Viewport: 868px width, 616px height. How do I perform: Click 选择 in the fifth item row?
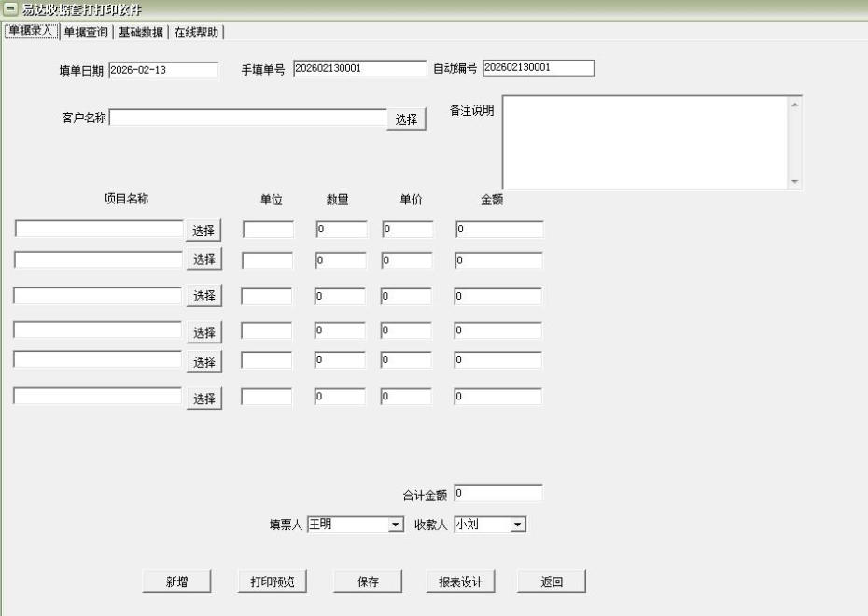point(203,361)
